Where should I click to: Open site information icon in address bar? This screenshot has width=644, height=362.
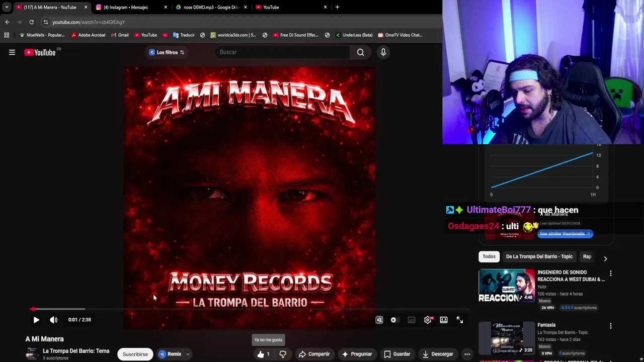45,22
